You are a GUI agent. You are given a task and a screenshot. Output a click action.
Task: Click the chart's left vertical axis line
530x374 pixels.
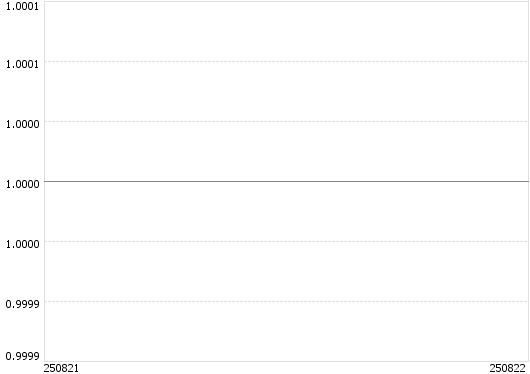pyautogui.click(x=45, y=182)
